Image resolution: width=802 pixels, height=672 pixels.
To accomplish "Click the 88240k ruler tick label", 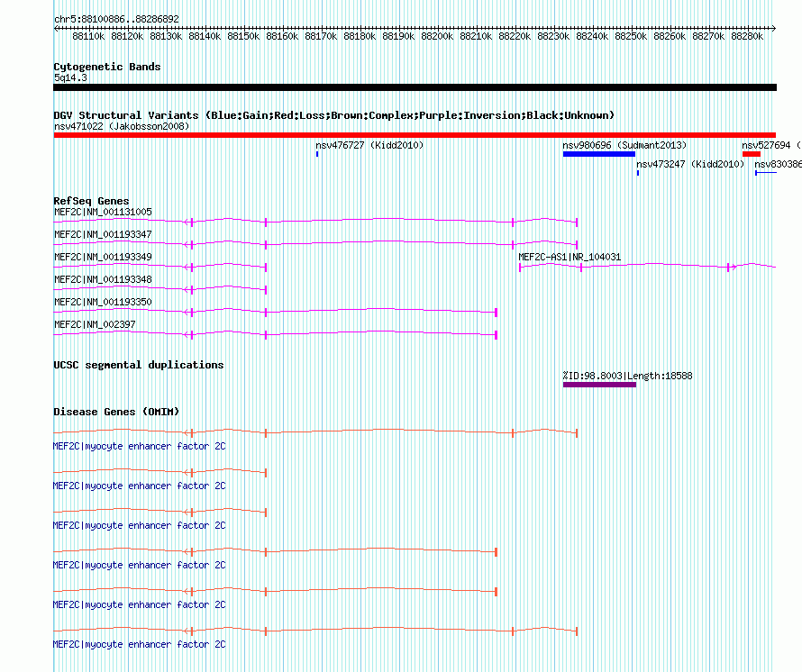I will [x=592, y=36].
